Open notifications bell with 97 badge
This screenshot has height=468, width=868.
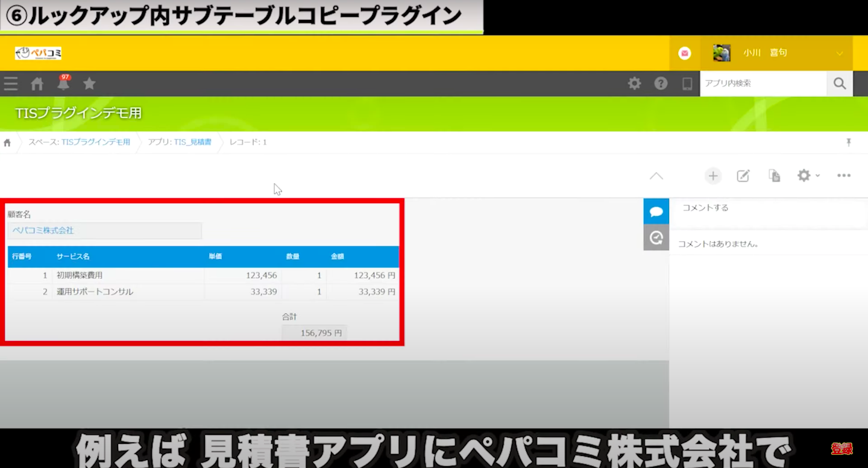(63, 84)
